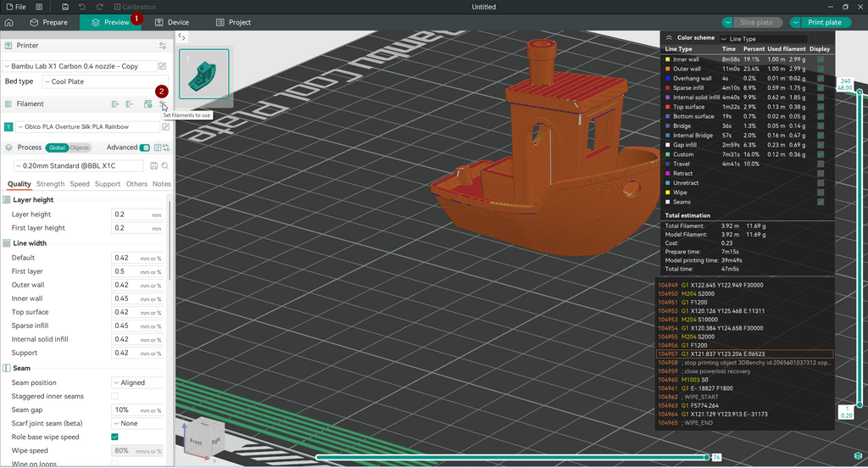Open the Slice plate dropdown arrow
Screen dimensions: 868x468
point(727,22)
